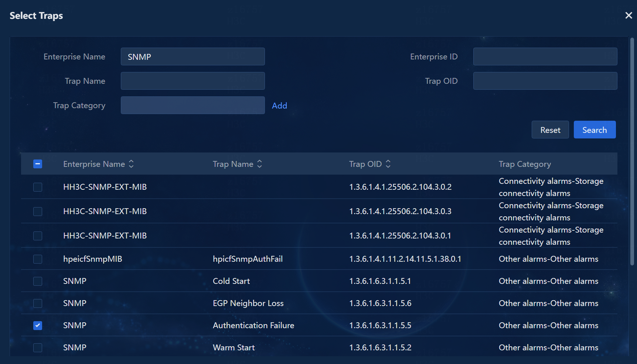Check the row with OID 1.3.6.1.4.1.25506.2.104.3.0.3
Image resolution: width=637 pixels, height=364 pixels.
tap(38, 212)
